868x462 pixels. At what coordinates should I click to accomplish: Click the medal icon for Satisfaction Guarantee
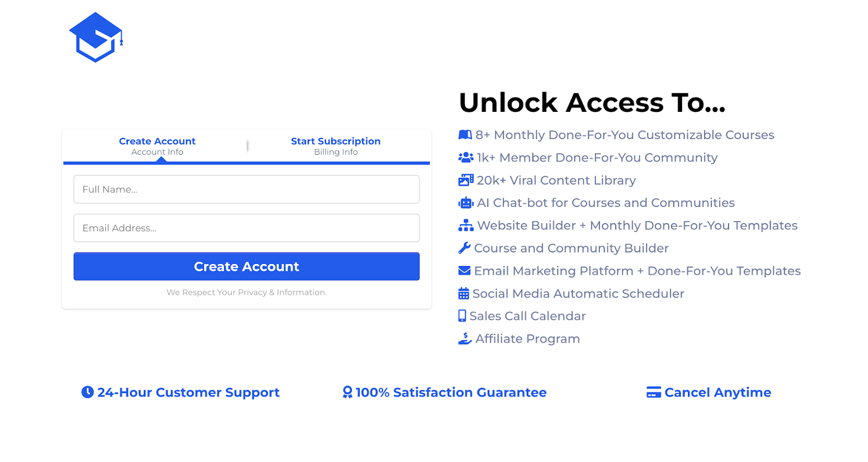click(347, 392)
